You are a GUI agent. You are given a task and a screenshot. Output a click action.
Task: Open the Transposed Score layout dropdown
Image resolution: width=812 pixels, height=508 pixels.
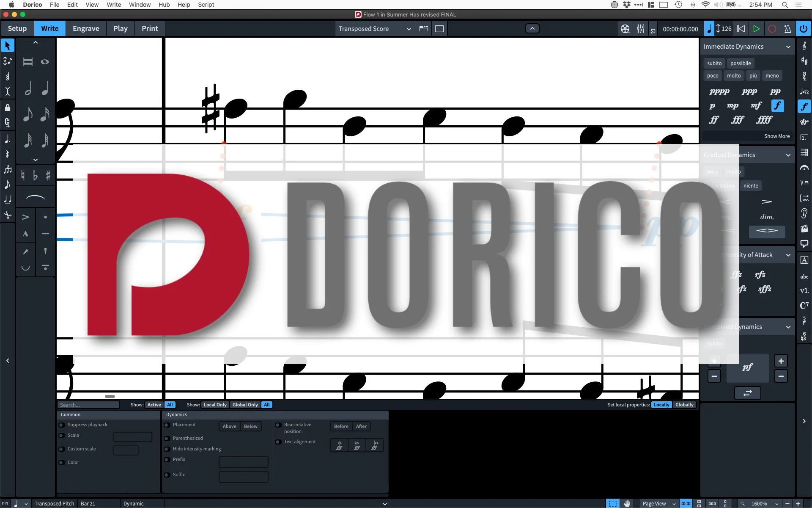click(x=374, y=29)
